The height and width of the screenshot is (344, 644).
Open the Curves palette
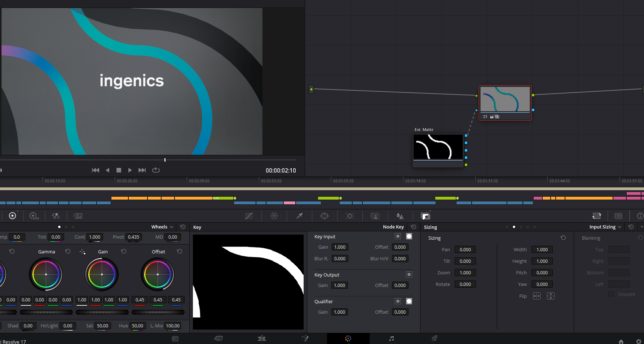click(249, 216)
